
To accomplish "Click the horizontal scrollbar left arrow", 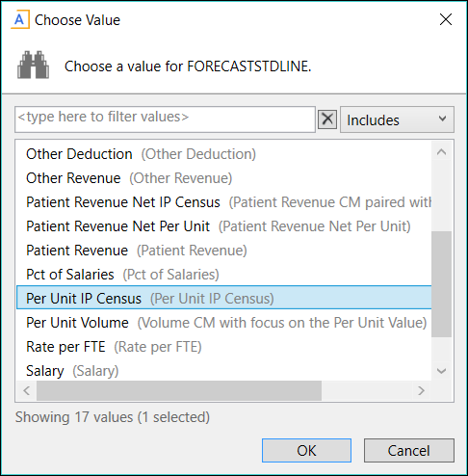I will [27, 391].
